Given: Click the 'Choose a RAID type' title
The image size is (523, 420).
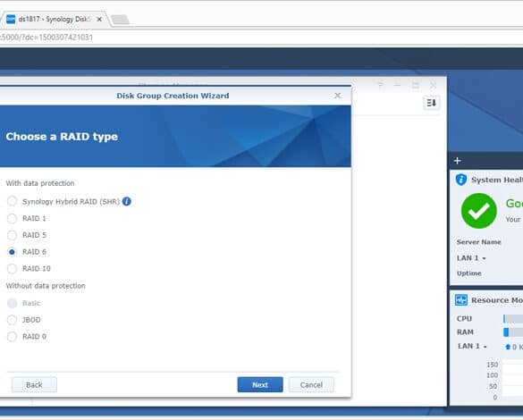Looking at the screenshot, I should point(62,137).
